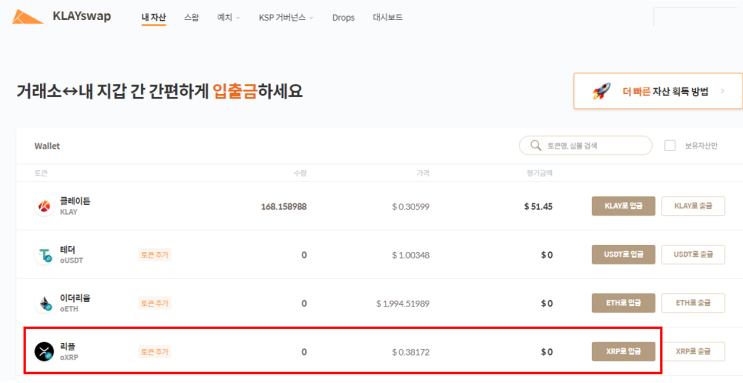This screenshot has height=383, width=743.
Task: Click the ETH로 입금 button
Action: click(623, 303)
